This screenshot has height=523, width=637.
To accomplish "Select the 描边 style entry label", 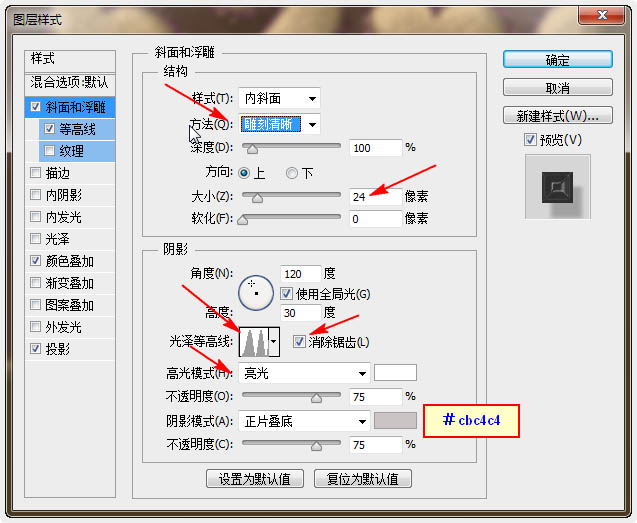I will pos(57,173).
